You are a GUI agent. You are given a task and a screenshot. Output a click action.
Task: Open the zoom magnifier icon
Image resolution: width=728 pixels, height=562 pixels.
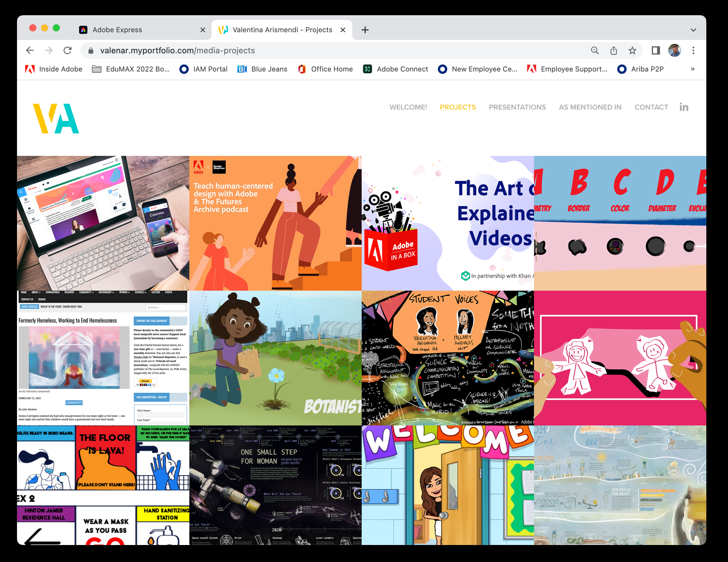(595, 50)
